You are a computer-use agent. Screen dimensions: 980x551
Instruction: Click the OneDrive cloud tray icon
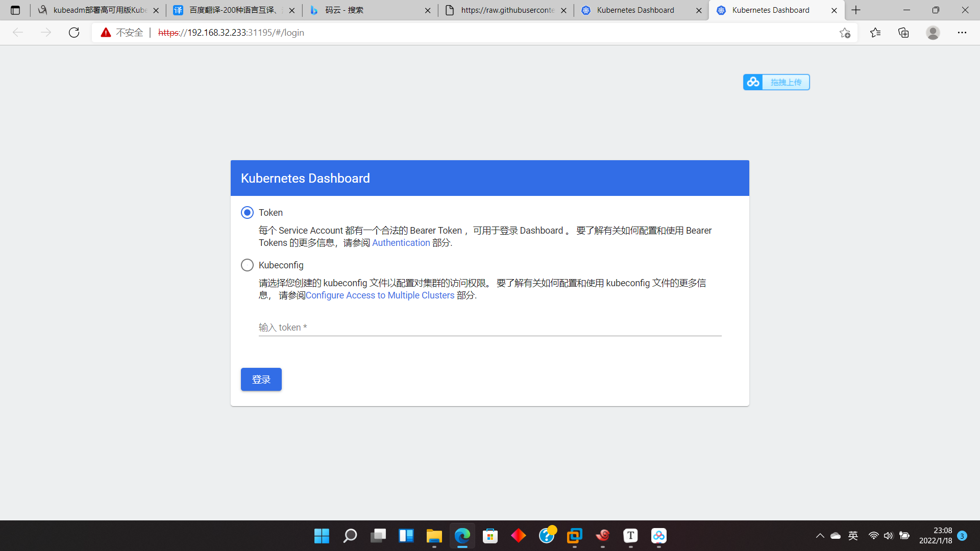[836, 536]
